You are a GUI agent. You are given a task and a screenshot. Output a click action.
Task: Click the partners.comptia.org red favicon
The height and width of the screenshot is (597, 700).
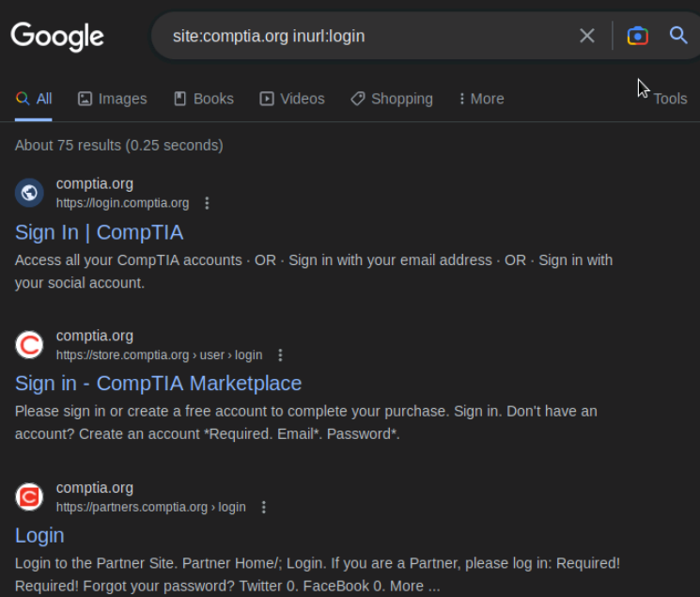[29, 497]
